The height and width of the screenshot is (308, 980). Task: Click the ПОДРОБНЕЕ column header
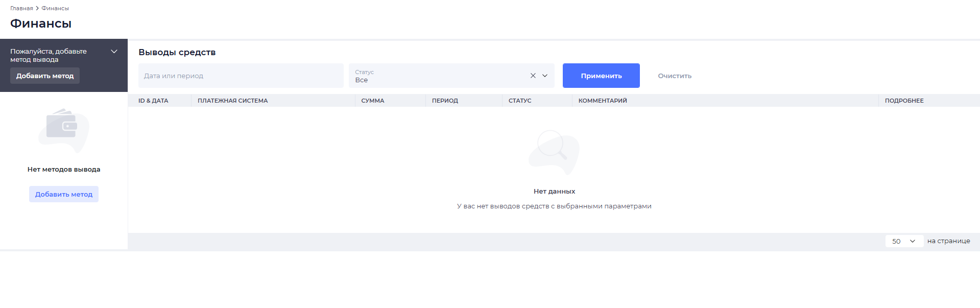(x=904, y=101)
